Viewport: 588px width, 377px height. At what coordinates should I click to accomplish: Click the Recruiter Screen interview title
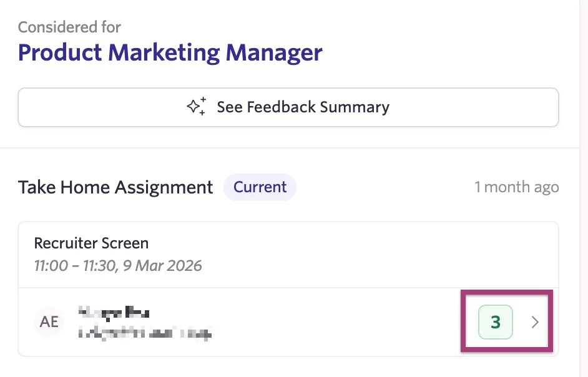tap(91, 243)
